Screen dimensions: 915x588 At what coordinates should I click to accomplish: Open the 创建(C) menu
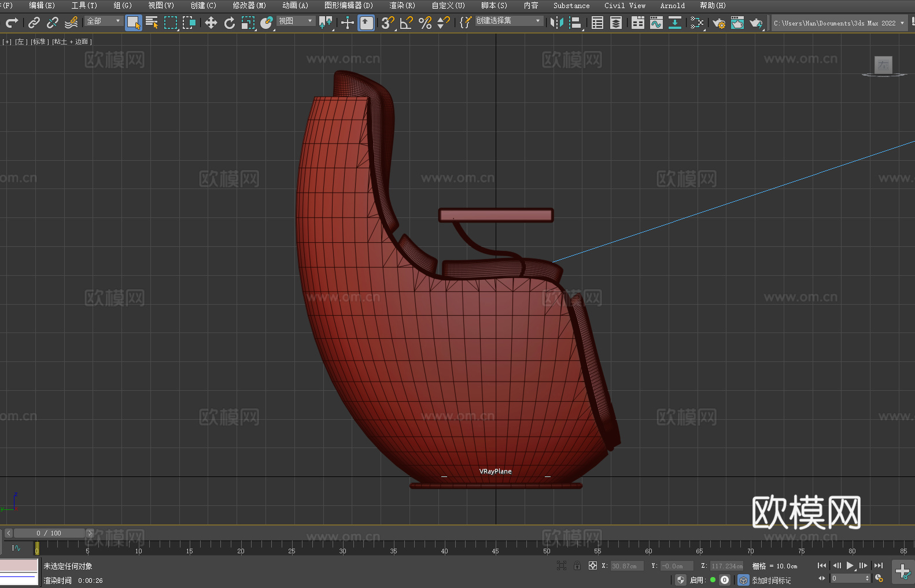coord(204,5)
